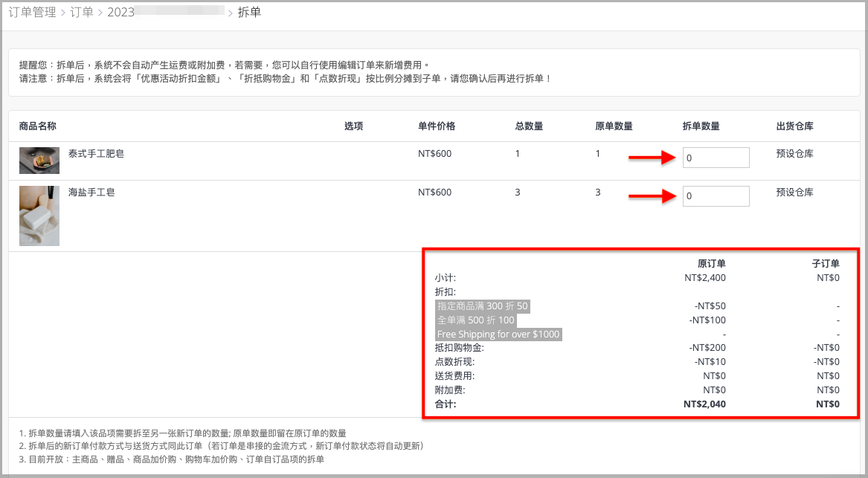This screenshot has height=478, width=868.
Task: Click the -NT$10 点数折现 amount
Action: (710, 362)
